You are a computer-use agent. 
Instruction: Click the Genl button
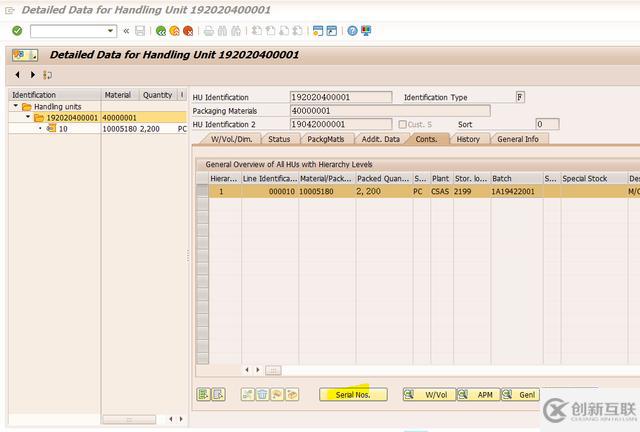click(520, 395)
